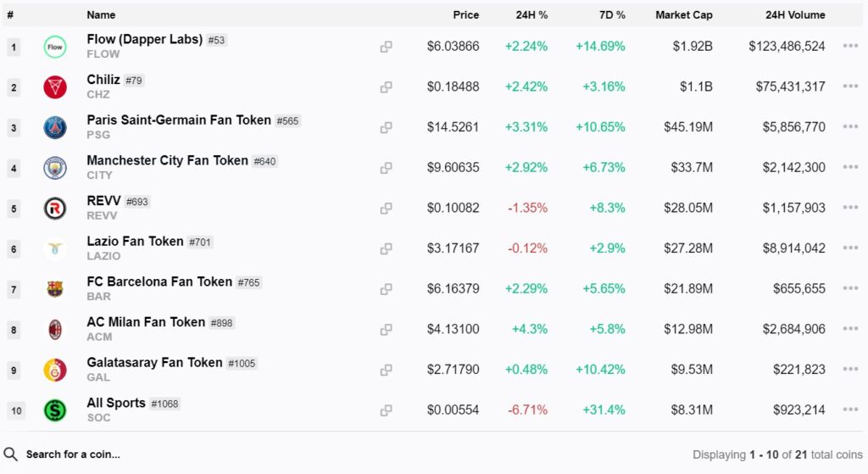Screen dimensions: 868x474
Task: Click All Sports 24H change -6.71%
Action: tap(527, 410)
